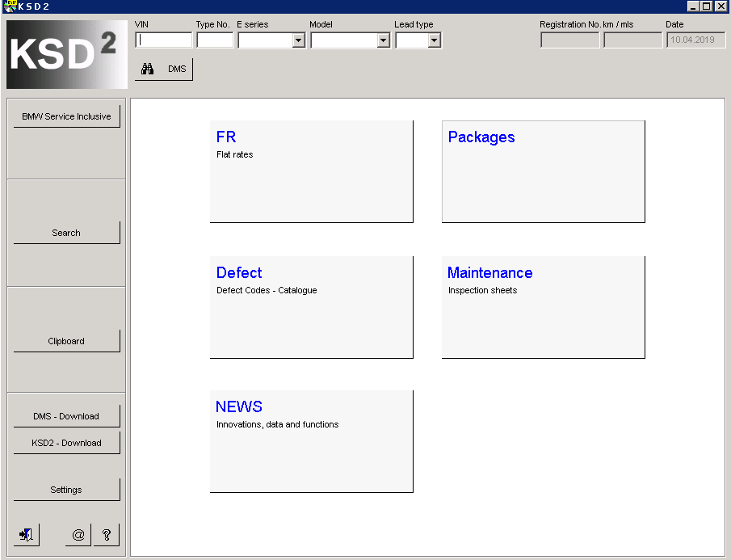Close the KSD2 window
This screenshot has width=731, height=560.
(720, 6)
